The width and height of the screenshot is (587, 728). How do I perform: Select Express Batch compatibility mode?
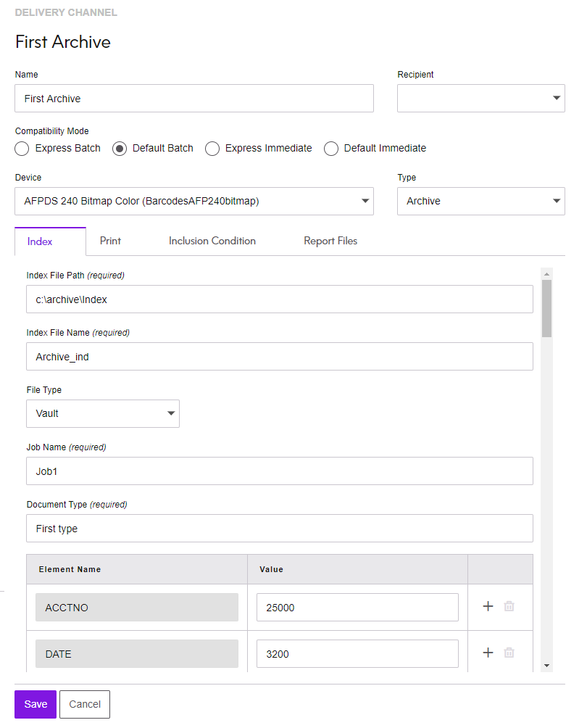pos(22,149)
